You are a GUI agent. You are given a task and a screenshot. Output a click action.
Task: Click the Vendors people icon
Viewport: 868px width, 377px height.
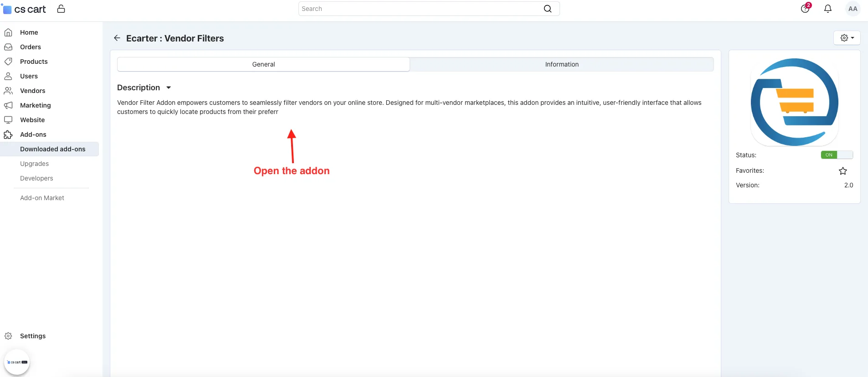8,91
